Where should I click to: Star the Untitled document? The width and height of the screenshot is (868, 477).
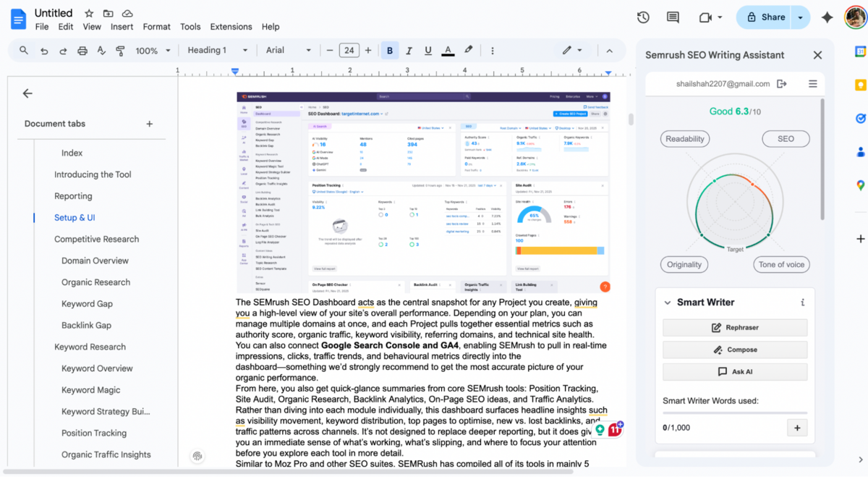click(89, 14)
